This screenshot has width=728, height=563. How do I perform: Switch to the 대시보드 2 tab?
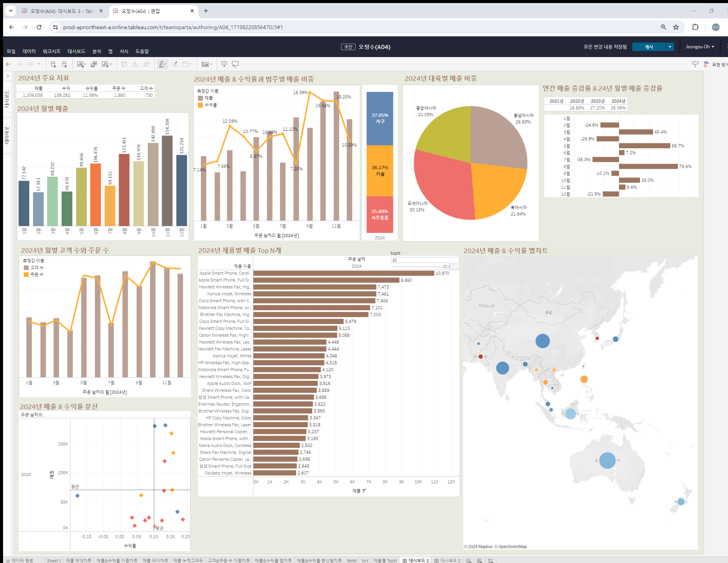[447, 560]
